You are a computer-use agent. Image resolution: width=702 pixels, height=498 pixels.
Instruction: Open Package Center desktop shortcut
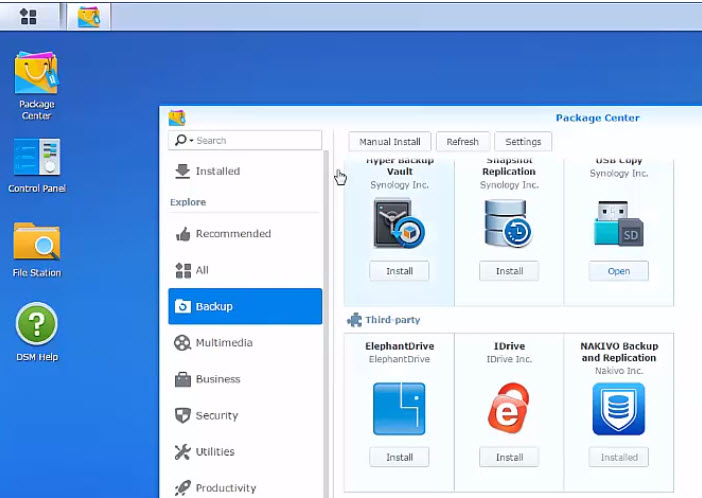(36, 85)
